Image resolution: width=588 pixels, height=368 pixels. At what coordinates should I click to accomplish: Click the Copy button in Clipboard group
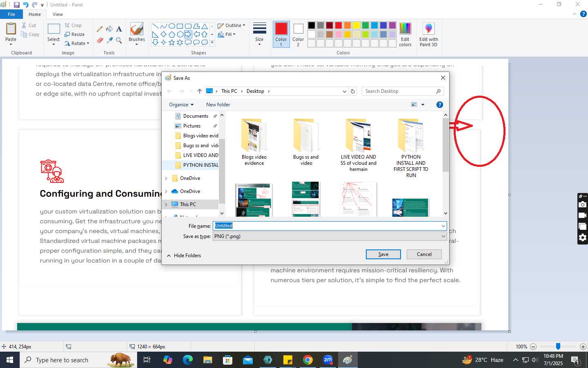[x=31, y=34]
